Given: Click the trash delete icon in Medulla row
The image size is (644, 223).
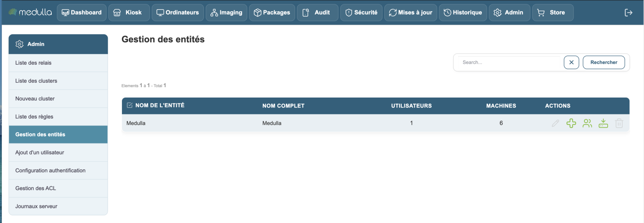Looking at the screenshot, I should [619, 123].
